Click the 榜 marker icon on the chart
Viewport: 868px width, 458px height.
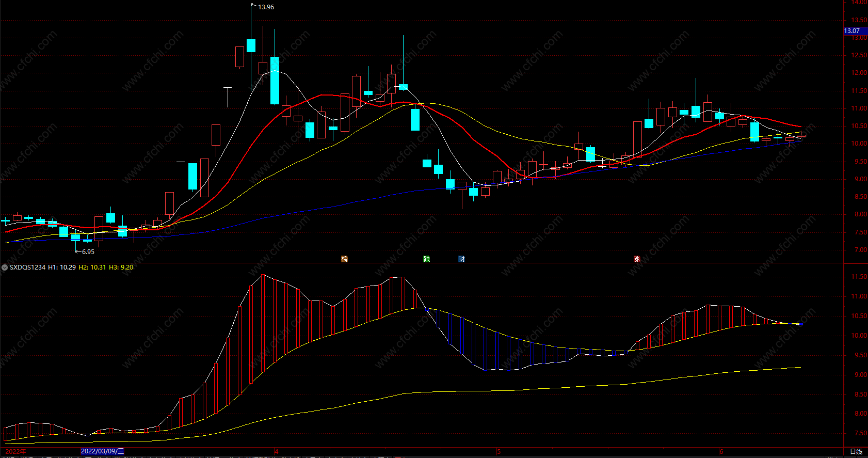click(344, 259)
